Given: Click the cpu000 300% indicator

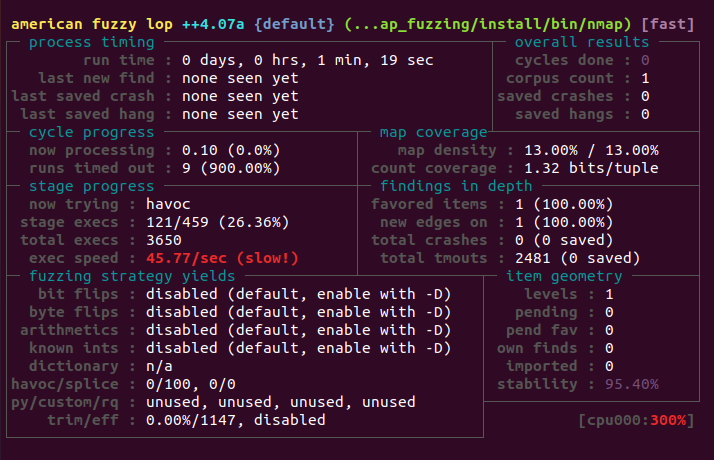Looking at the screenshot, I should (x=637, y=420).
